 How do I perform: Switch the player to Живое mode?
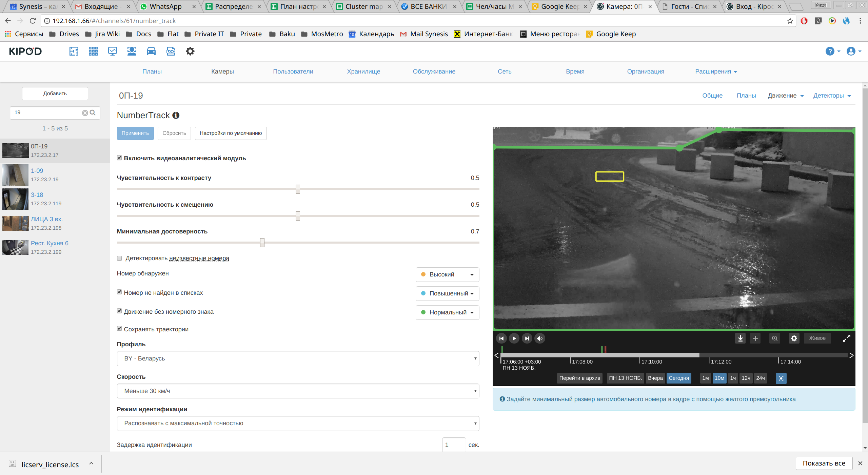817,338
